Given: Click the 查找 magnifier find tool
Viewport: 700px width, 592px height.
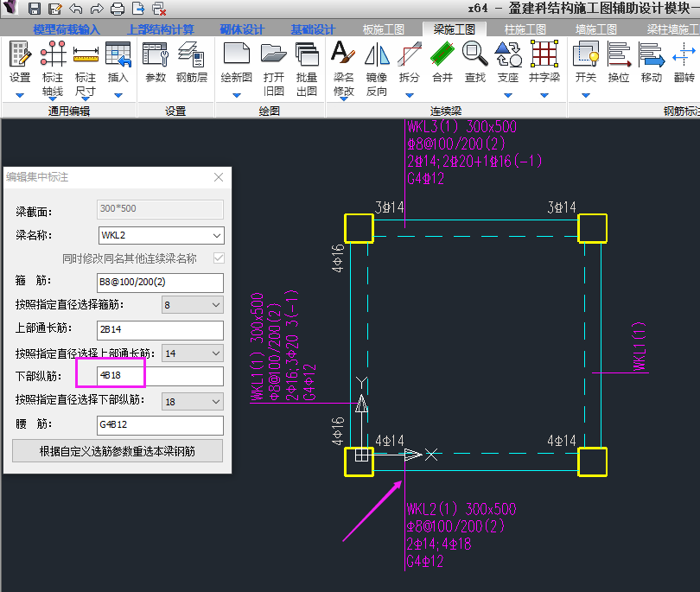Looking at the screenshot, I should [x=475, y=62].
